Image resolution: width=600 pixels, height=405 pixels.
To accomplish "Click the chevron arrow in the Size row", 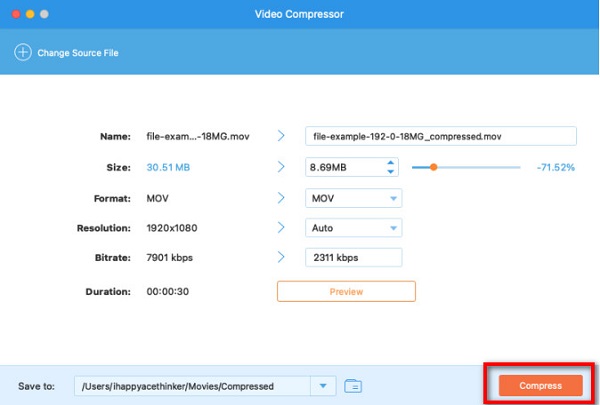I will point(281,167).
